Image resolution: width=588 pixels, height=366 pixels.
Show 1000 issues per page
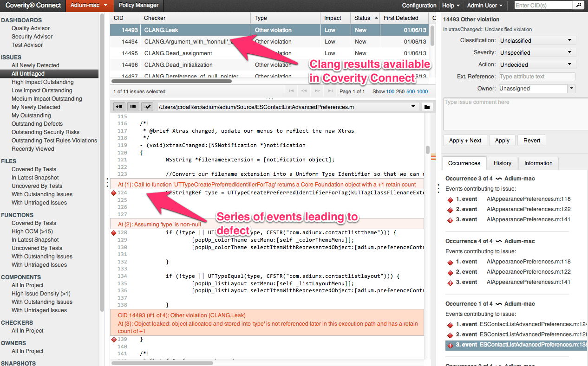pyautogui.click(x=423, y=91)
